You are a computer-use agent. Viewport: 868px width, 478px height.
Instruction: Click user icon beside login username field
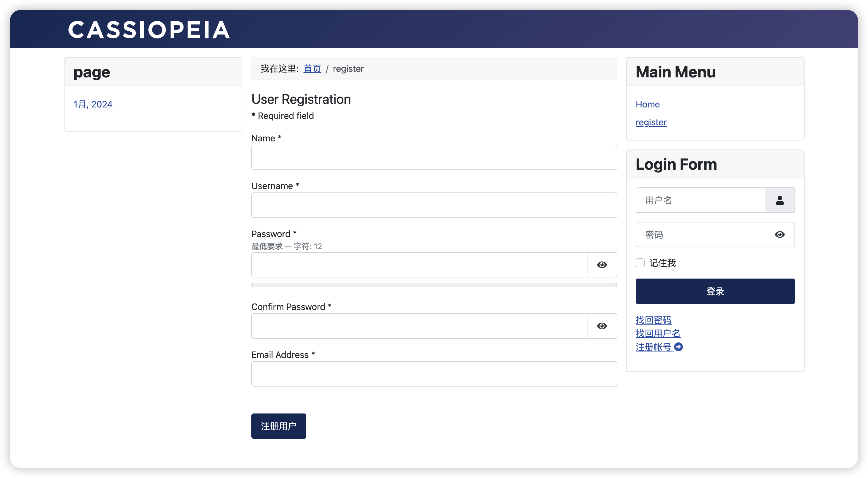click(x=780, y=200)
